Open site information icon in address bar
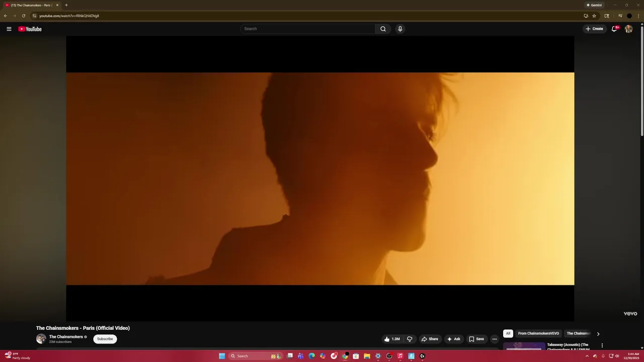644x362 pixels. click(34, 16)
